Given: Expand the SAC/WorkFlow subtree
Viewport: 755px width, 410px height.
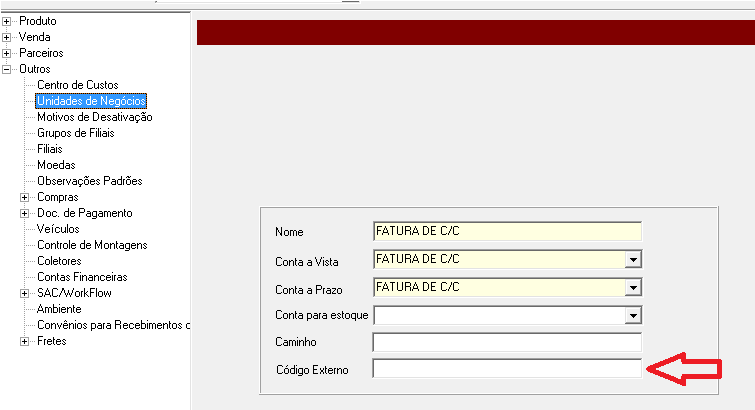Looking at the screenshot, I should coord(25,293).
